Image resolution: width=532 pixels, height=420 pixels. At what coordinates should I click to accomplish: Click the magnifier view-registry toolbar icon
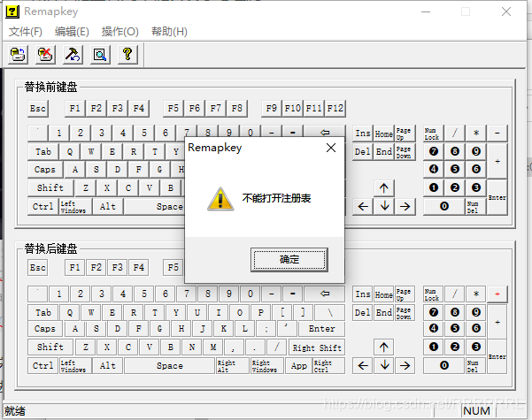(x=100, y=54)
